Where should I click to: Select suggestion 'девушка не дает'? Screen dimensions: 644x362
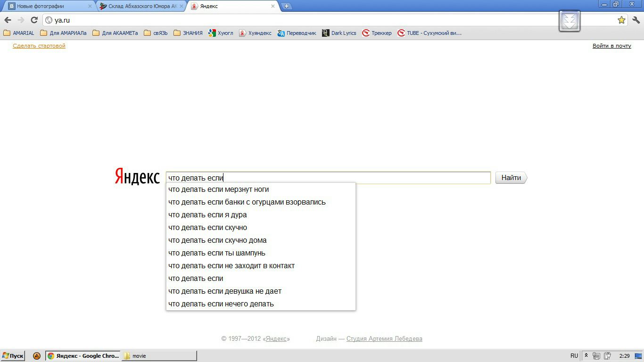point(261,291)
